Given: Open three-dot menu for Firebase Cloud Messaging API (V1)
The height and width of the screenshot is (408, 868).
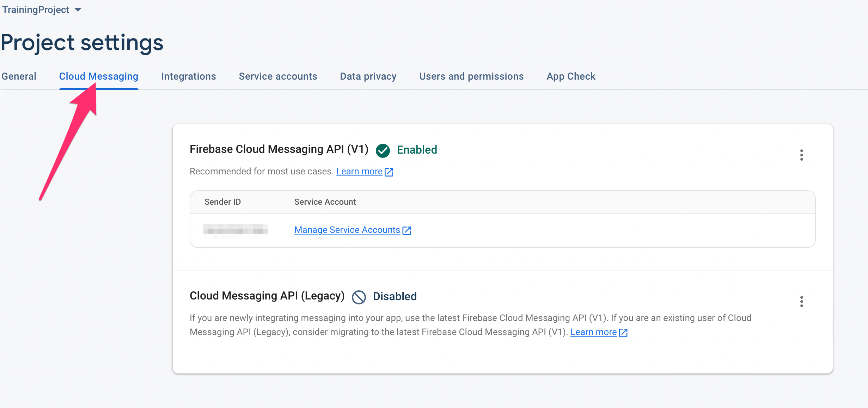Looking at the screenshot, I should pyautogui.click(x=802, y=155).
